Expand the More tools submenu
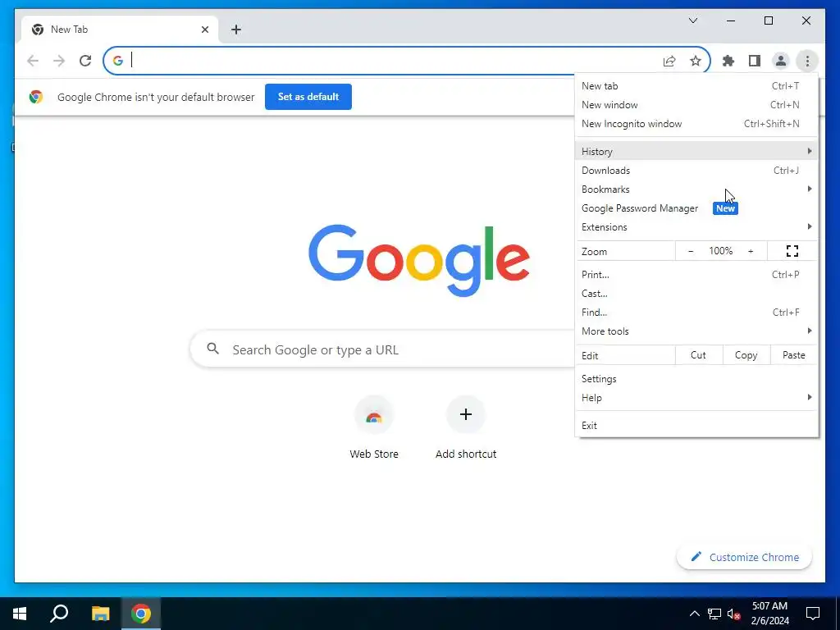Viewport: 840px width, 630px height. [696, 331]
